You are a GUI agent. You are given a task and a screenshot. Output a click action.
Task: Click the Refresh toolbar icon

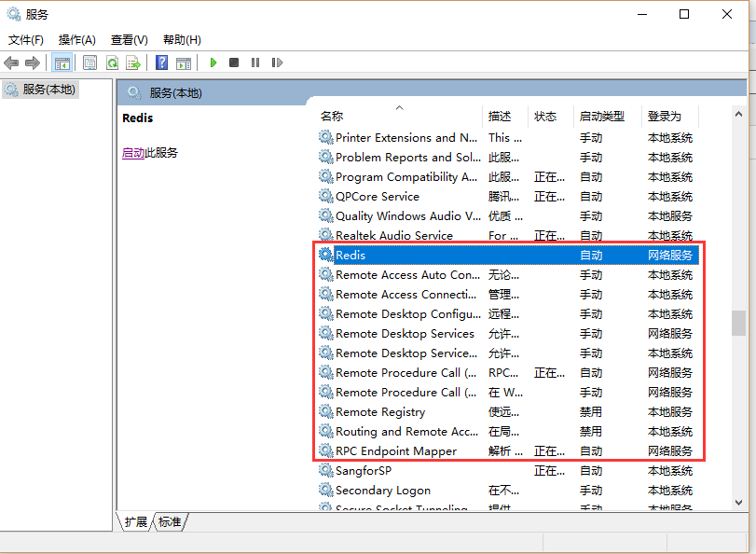coord(112,62)
